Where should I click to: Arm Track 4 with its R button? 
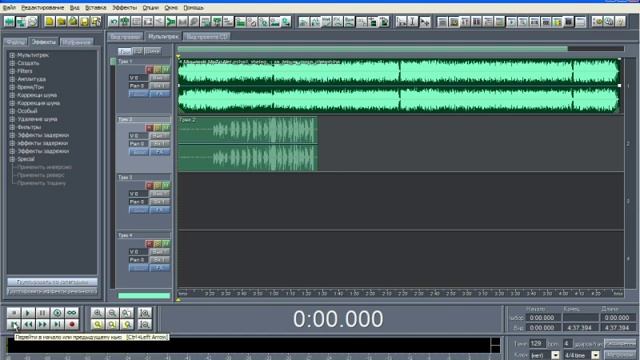pos(149,244)
